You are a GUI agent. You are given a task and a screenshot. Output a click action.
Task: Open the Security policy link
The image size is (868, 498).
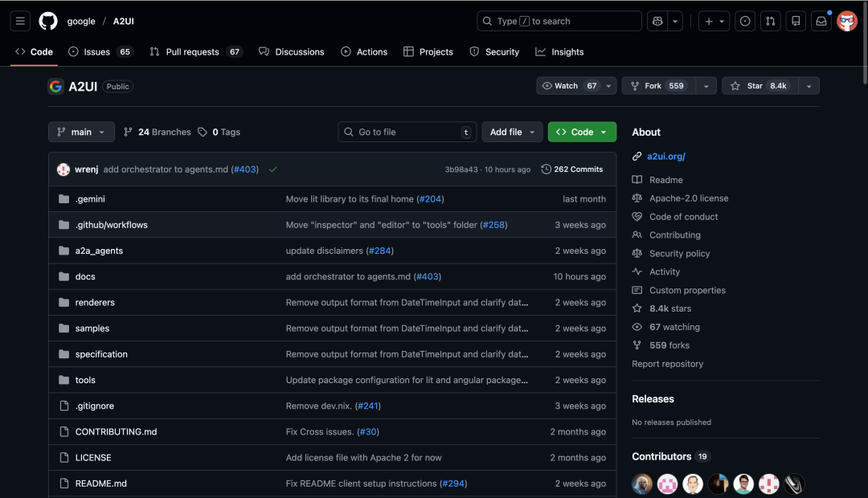pos(679,254)
